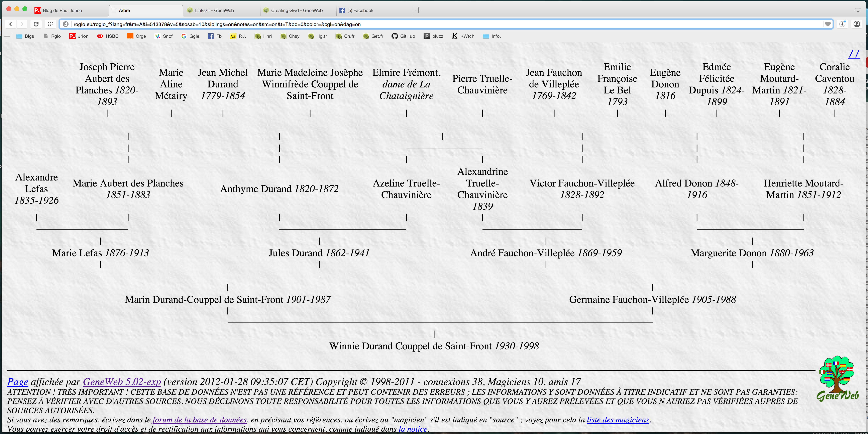This screenshot has width=868, height=434.
Task: Open the Sncf bookmark
Action: [x=164, y=36]
